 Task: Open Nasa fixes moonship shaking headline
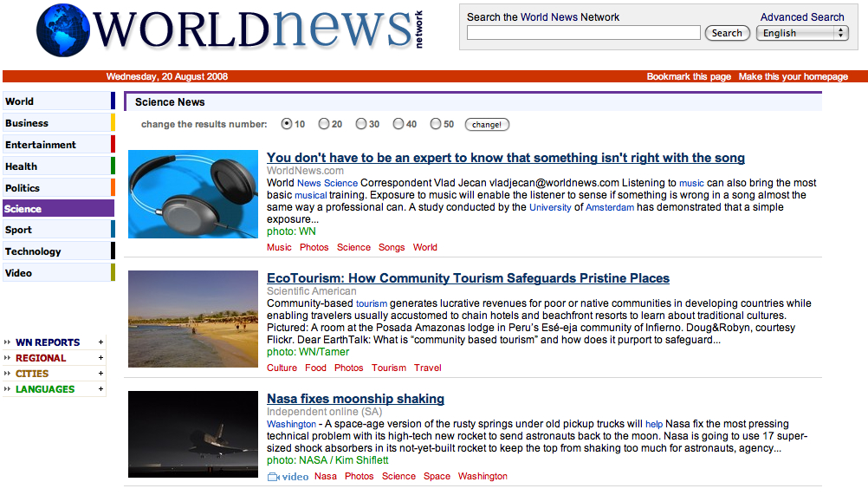tap(355, 399)
